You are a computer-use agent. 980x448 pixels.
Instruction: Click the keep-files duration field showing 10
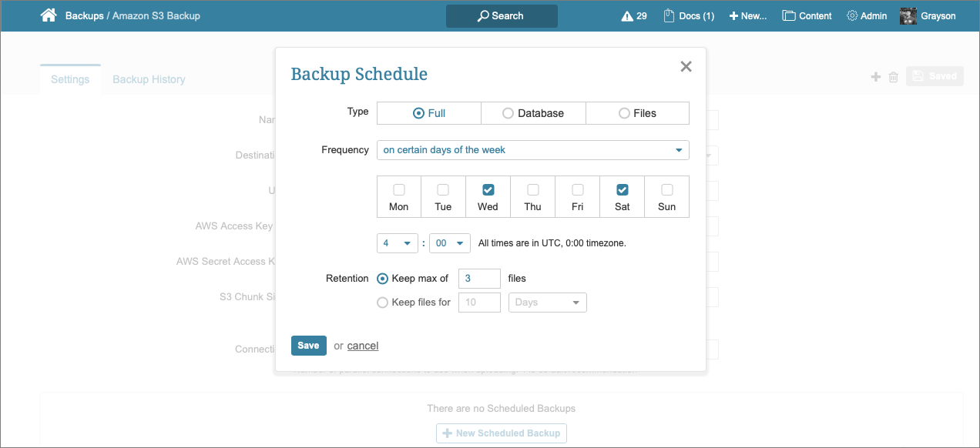point(479,303)
